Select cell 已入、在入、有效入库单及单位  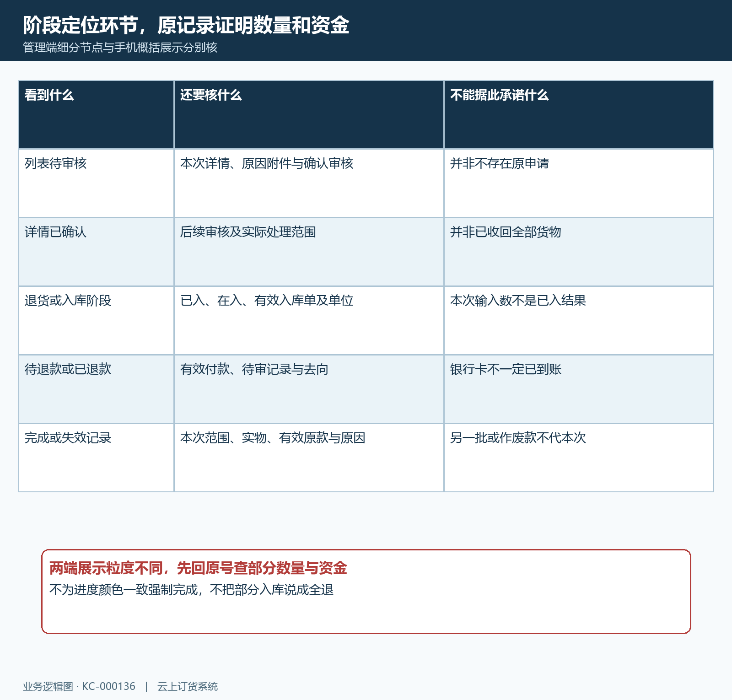pyautogui.click(x=309, y=321)
